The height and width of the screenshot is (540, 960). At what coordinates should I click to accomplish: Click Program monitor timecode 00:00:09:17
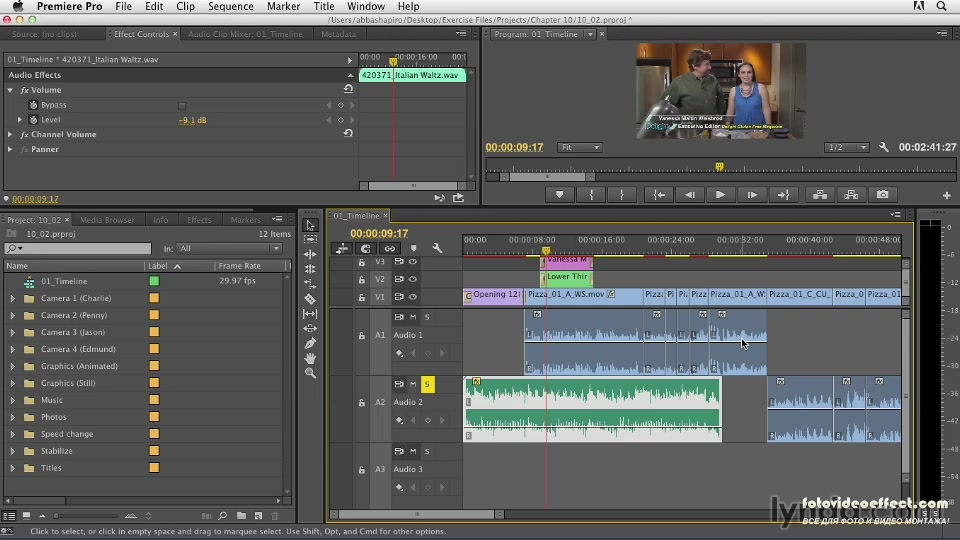[x=514, y=147]
